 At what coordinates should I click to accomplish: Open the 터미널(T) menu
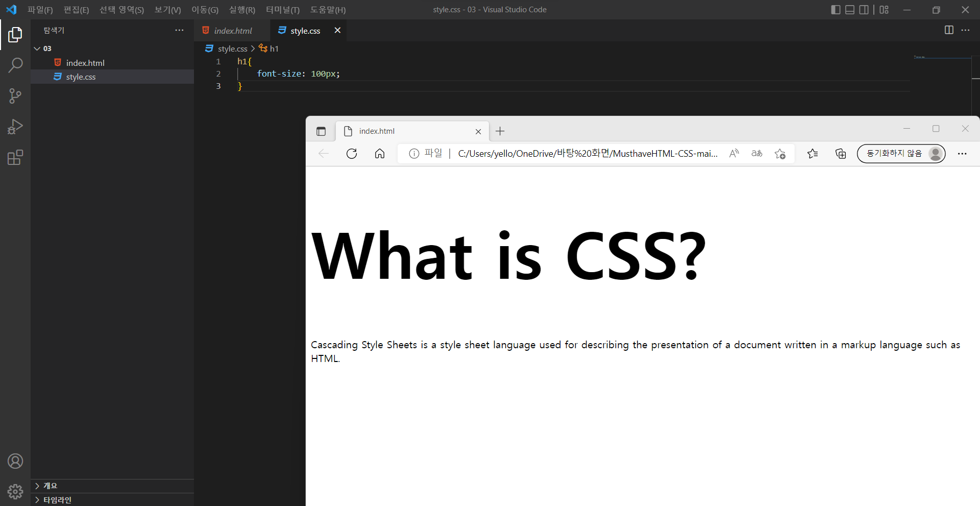pos(283,10)
